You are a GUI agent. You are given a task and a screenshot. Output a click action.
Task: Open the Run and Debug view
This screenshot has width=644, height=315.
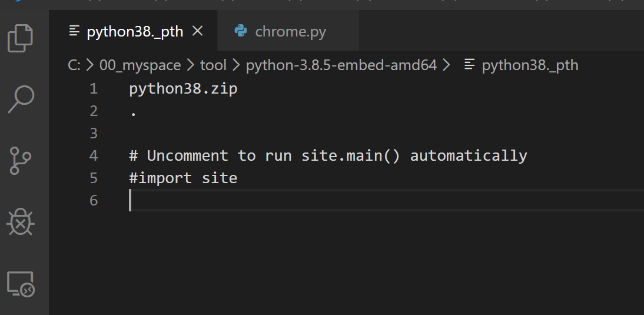pos(21,221)
